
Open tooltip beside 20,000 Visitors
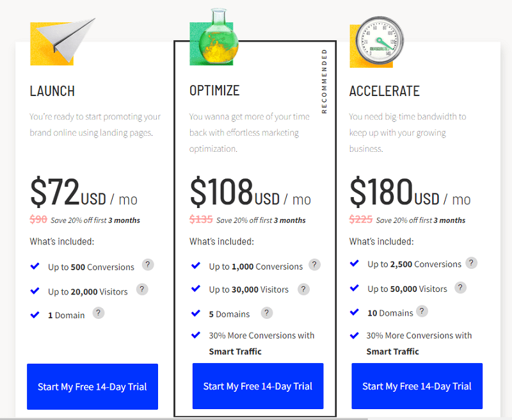click(142, 289)
